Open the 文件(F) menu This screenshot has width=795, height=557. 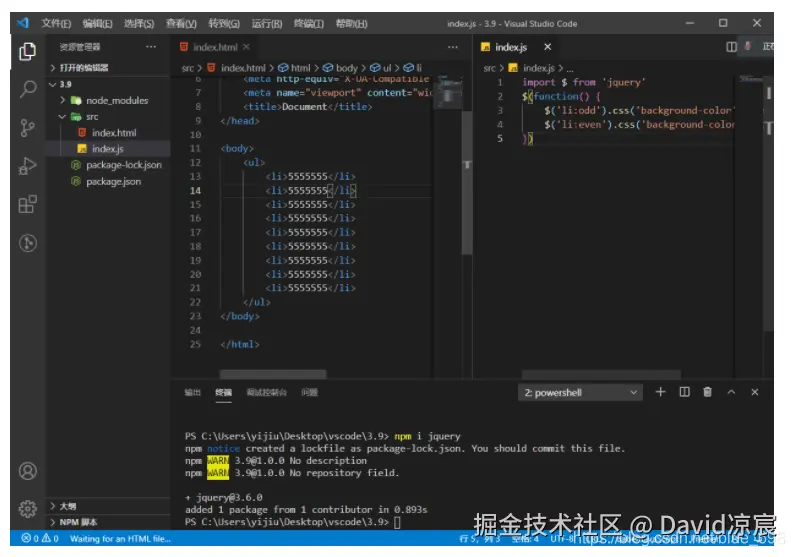(x=56, y=23)
